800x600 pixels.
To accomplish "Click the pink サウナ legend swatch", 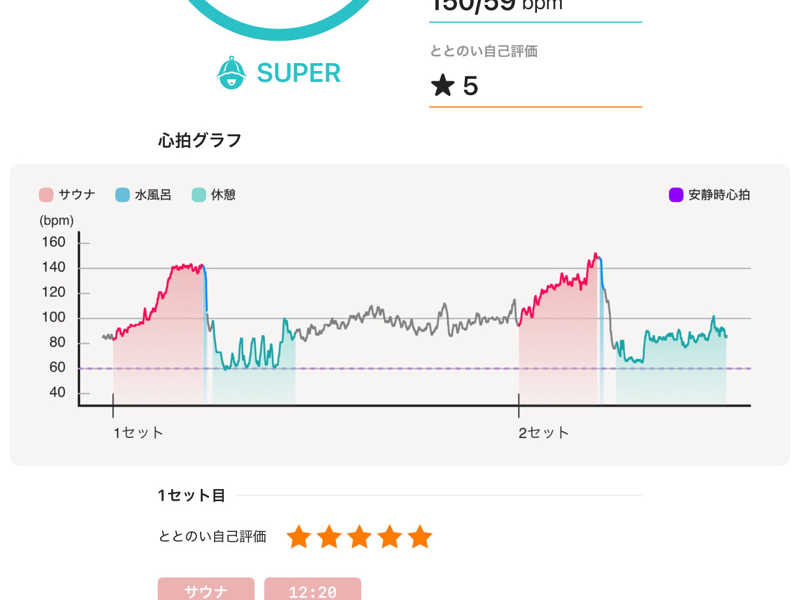I will tap(46, 195).
